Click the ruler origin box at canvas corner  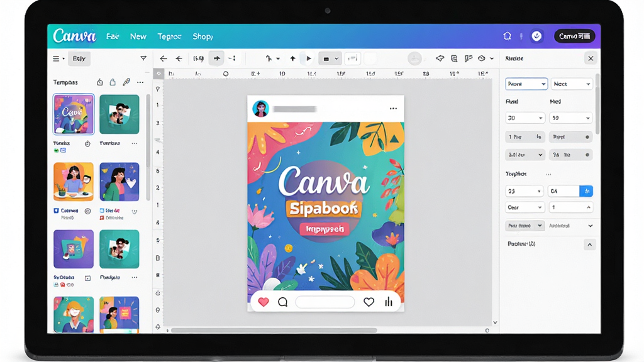click(158, 74)
